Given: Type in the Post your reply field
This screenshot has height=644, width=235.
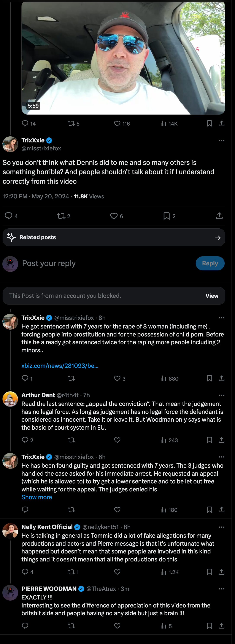Looking at the screenshot, I should (x=105, y=263).
